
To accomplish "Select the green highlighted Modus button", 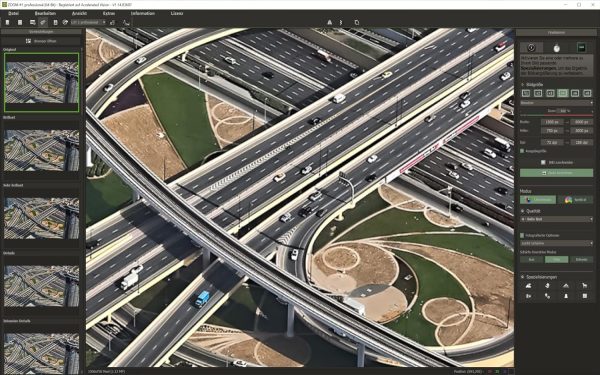I will click(x=538, y=200).
